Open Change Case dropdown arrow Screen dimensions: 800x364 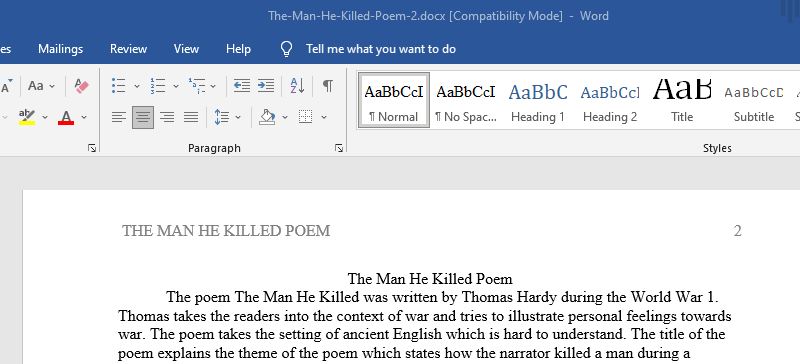53,86
